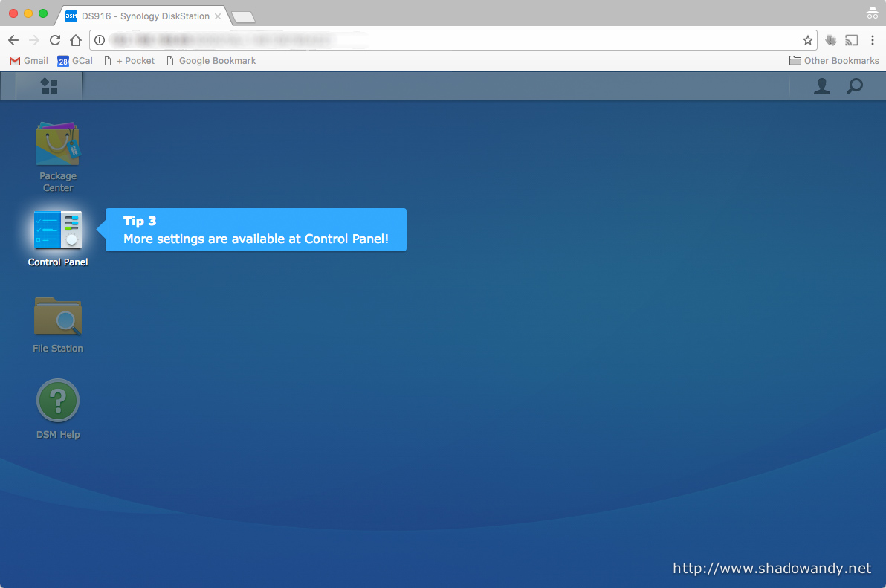Open the DSM search magnifier icon
886x588 pixels.
point(854,86)
